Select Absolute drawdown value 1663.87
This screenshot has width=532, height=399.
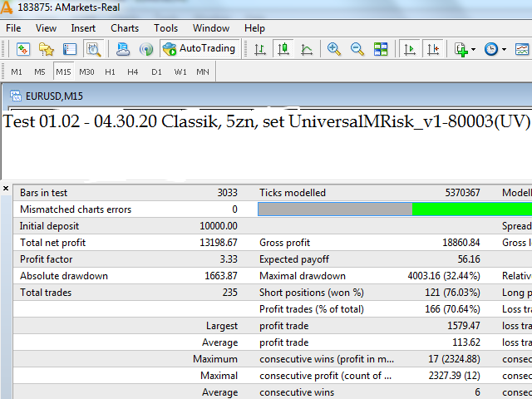pyautogui.click(x=221, y=276)
